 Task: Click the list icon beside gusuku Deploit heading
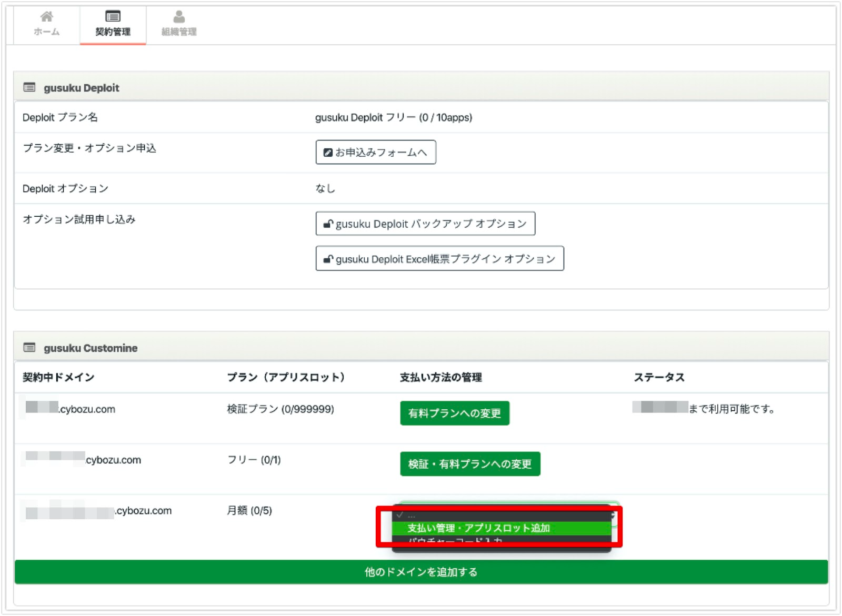pos(29,87)
